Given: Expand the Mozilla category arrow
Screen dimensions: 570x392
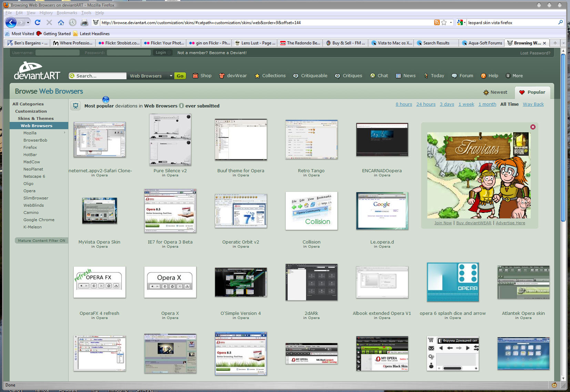Looking at the screenshot, I should tap(64, 133).
